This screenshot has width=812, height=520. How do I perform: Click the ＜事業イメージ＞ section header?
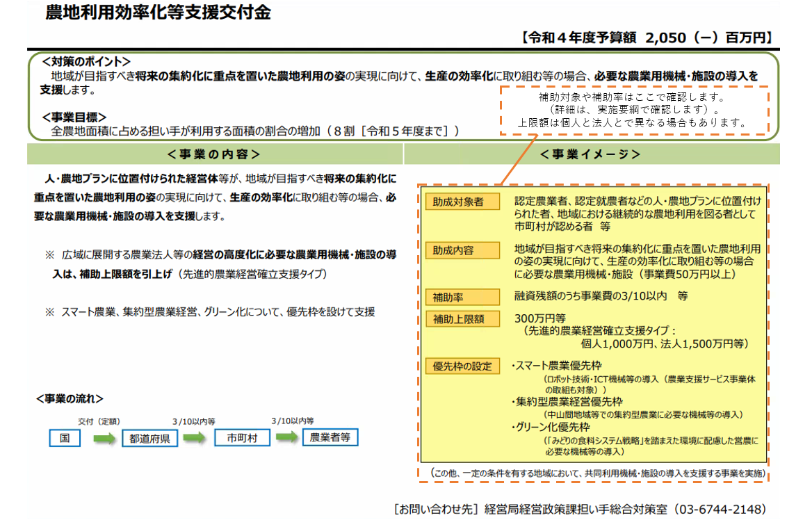(x=590, y=154)
